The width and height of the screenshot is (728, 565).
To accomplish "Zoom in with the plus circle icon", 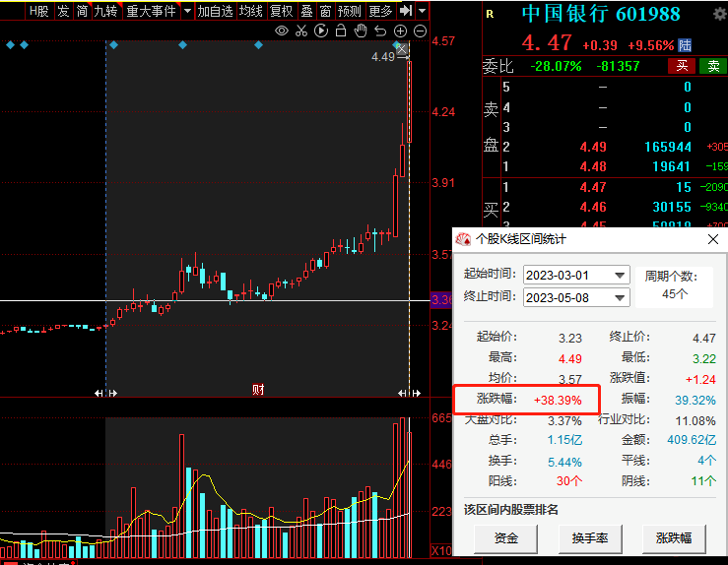I will pos(401,31).
